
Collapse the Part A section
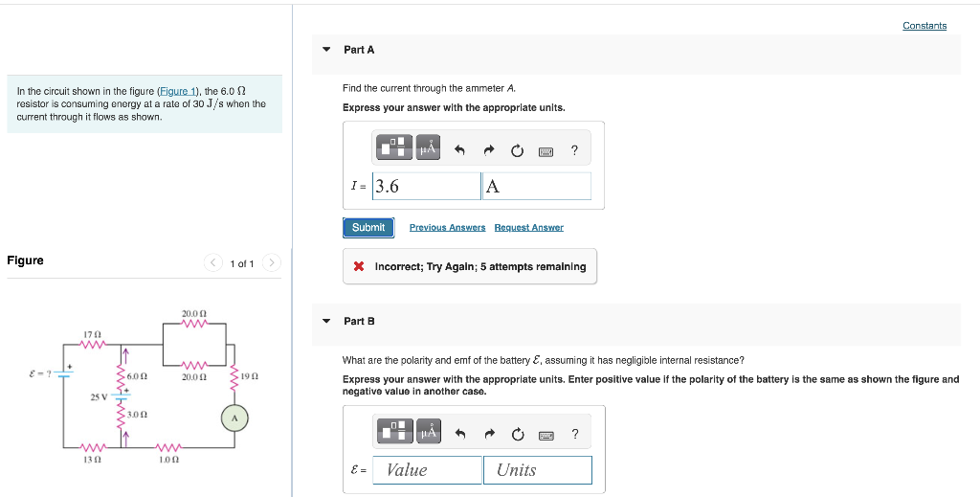pos(326,49)
